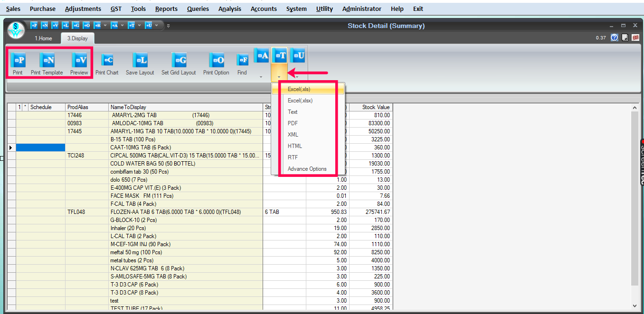Open the Reports menu
This screenshot has width=644, height=314.
166,9
